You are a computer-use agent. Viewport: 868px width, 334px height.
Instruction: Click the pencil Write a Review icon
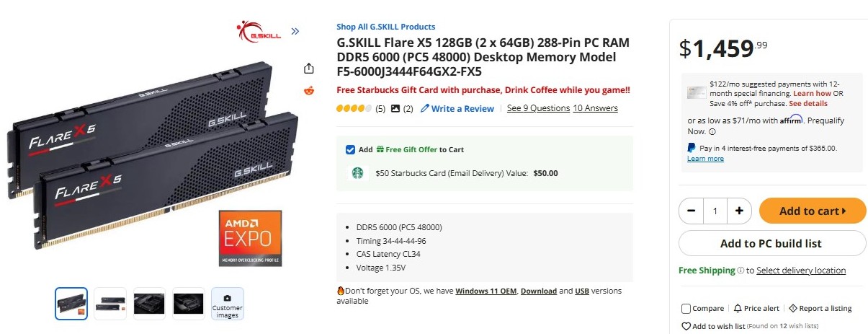425,109
